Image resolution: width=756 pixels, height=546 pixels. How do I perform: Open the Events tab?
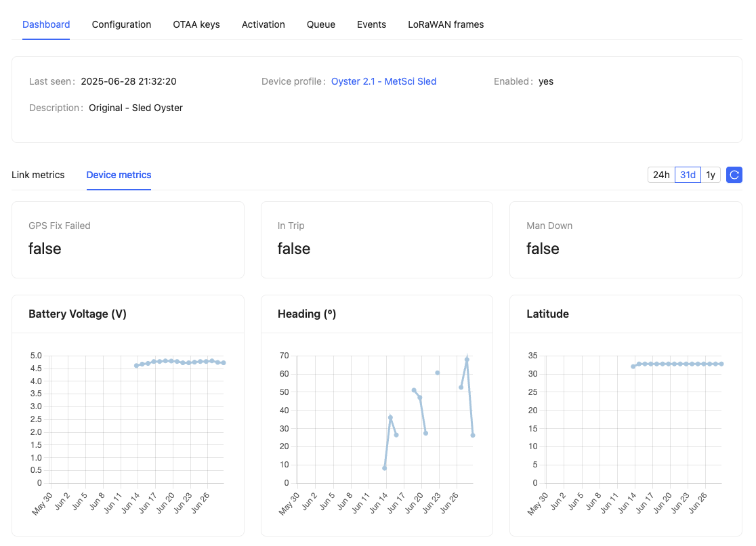[x=371, y=24]
